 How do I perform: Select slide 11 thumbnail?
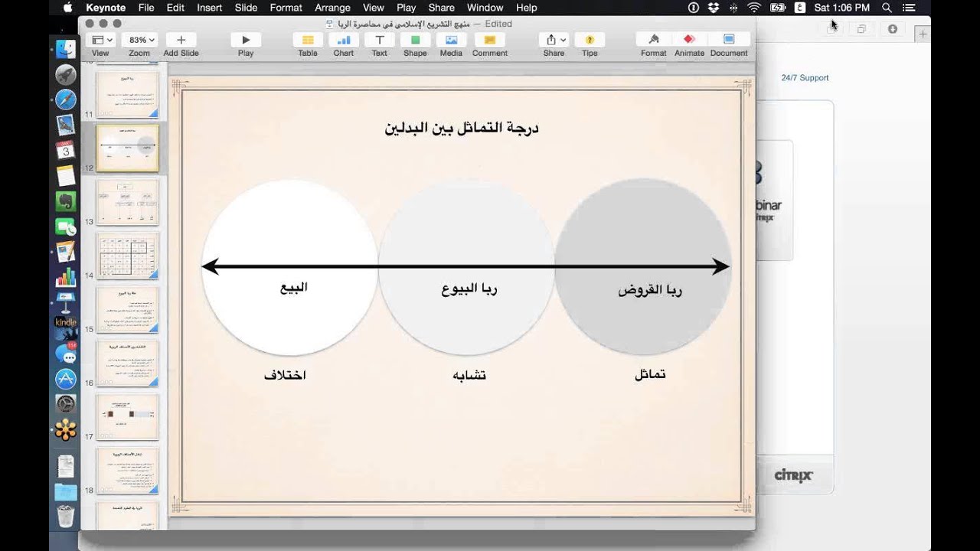pyautogui.click(x=127, y=93)
